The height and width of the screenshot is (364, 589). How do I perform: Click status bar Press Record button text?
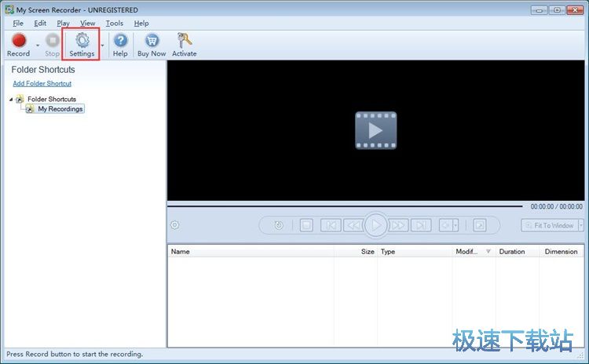tap(75, 354)
